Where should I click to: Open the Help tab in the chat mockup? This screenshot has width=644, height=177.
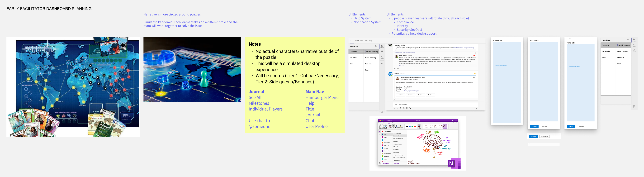coord(371,41)
